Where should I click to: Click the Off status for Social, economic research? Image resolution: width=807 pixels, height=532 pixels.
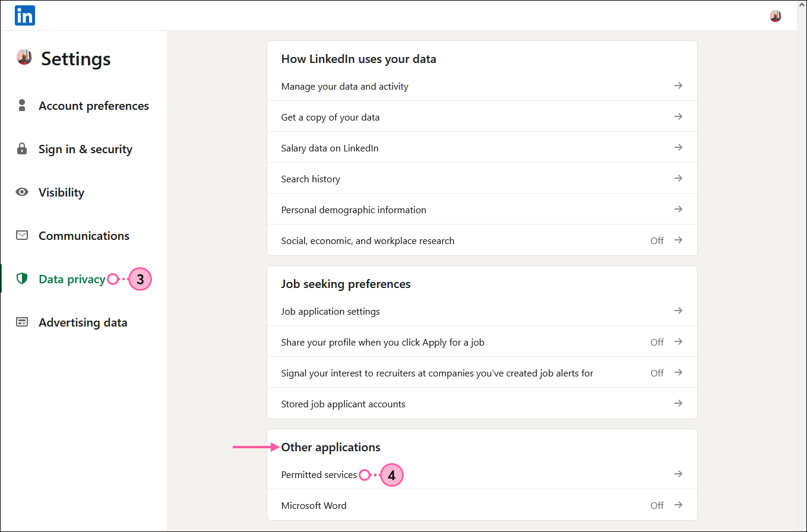pyautogui.click(x=657, y=240)
